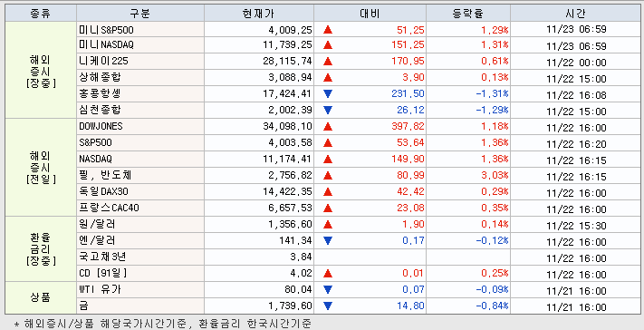Click the current price 4,009.25
This screenshot has height=330, width=644.
pyautogui.click(x=291, y=30)
